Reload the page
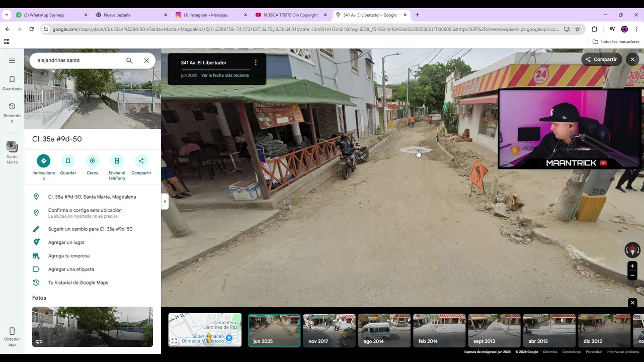 31,29
